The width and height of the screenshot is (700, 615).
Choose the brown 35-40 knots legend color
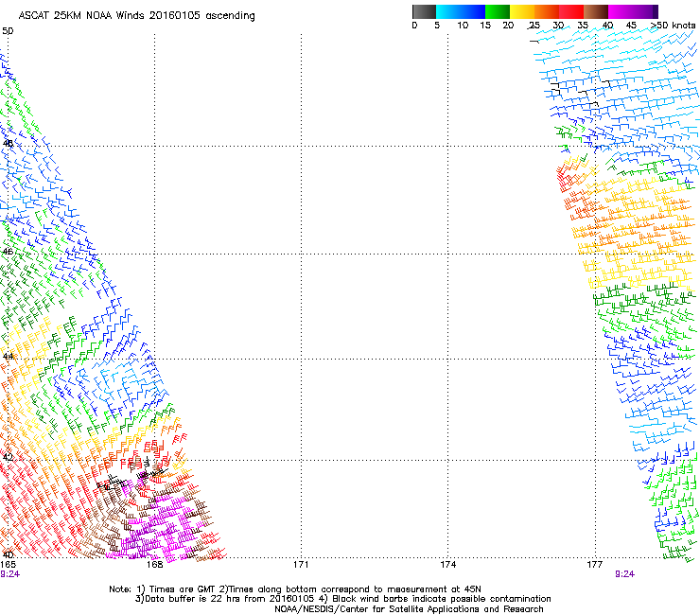click(x=596, y=11)
